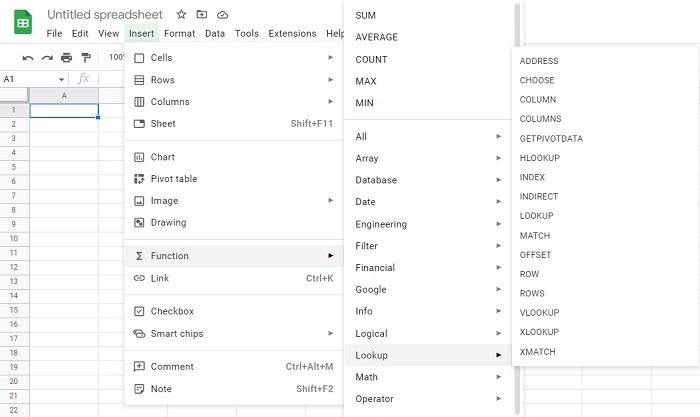Click the Chart icon in Insert menu
The image size is (700, 417).
tap(139, 157)
